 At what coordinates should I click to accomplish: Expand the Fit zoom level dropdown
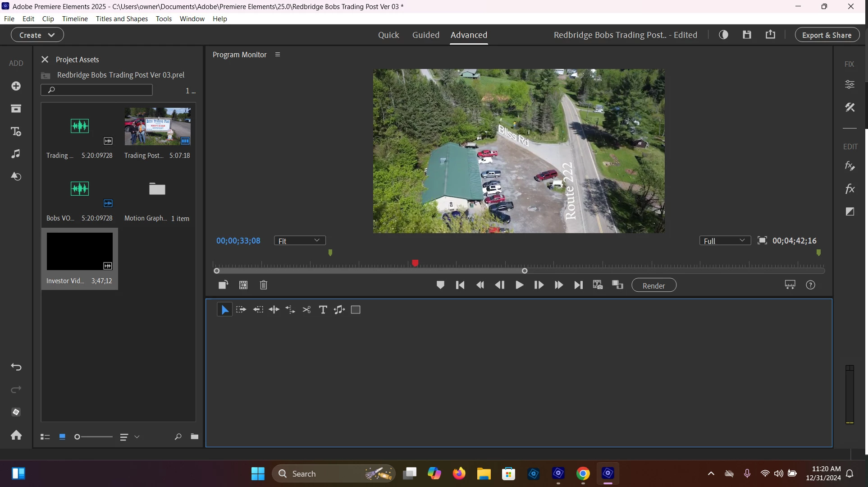click(300, 241)
